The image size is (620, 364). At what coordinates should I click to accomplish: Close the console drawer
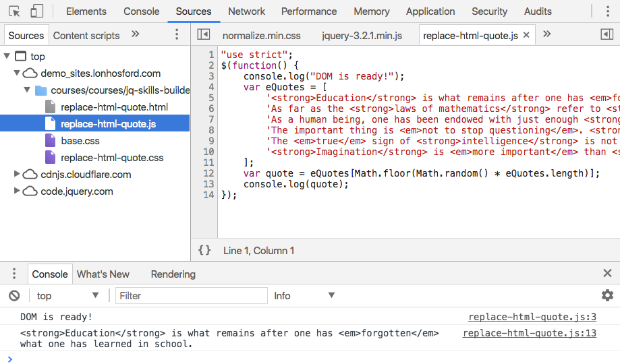[x=607, y=273]
